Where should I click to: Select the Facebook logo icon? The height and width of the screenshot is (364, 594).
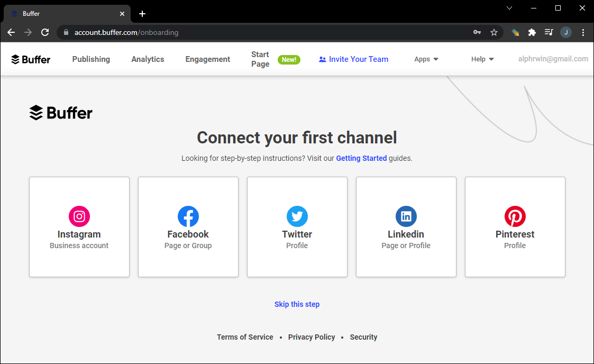pos(188,216)
